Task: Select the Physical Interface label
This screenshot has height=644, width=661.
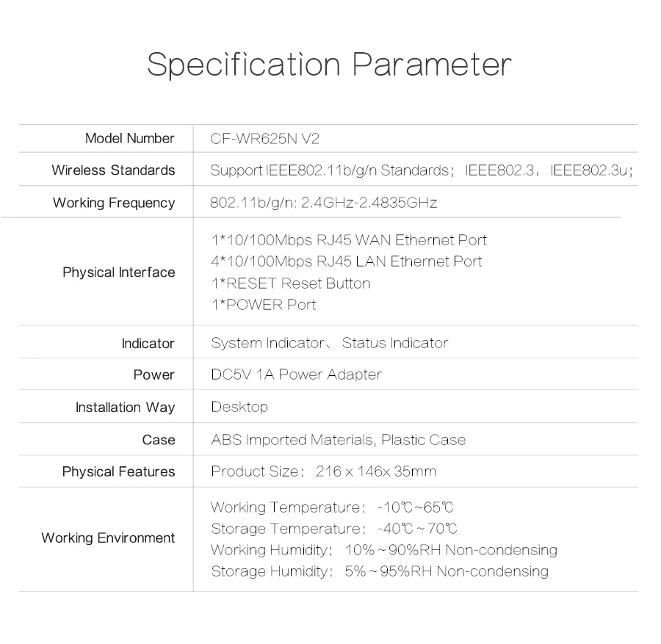Action: [x=119, y=272]
